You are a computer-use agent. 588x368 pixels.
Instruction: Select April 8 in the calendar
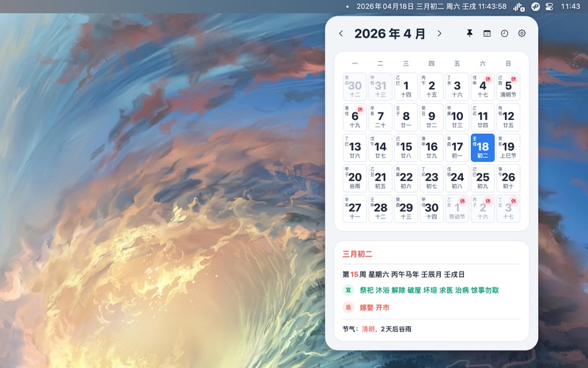406,117
